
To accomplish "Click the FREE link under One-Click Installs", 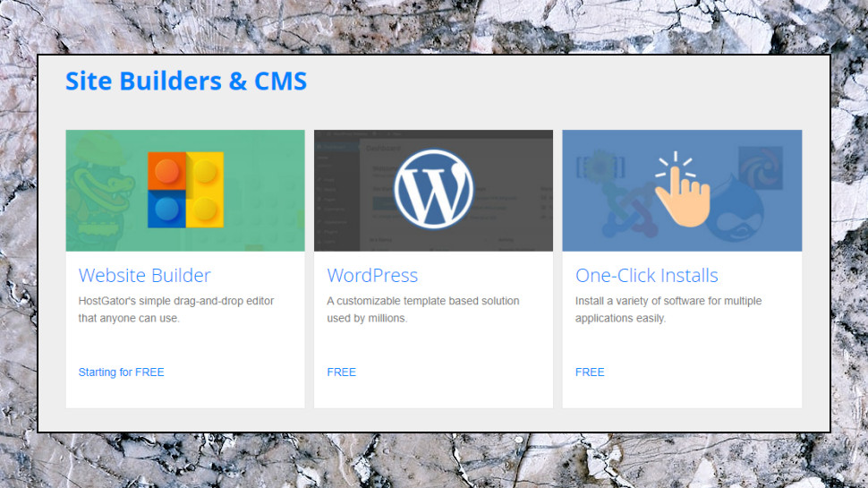I will [590, 372].
